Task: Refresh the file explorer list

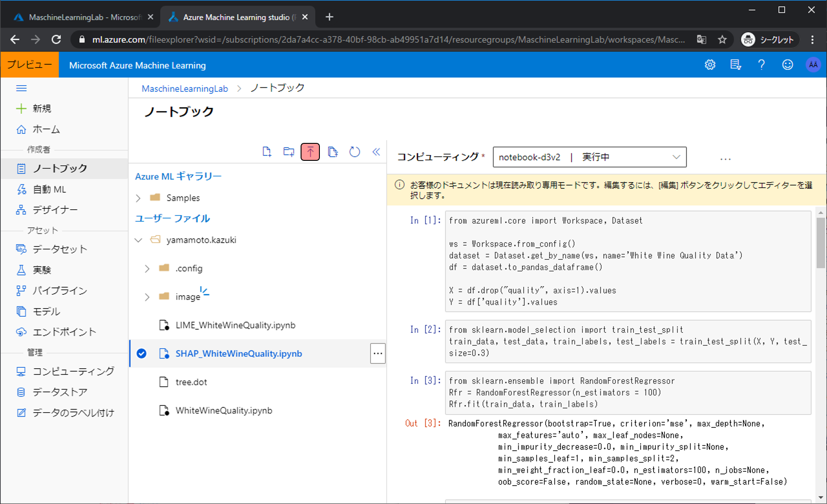Action: click(354, 152)
